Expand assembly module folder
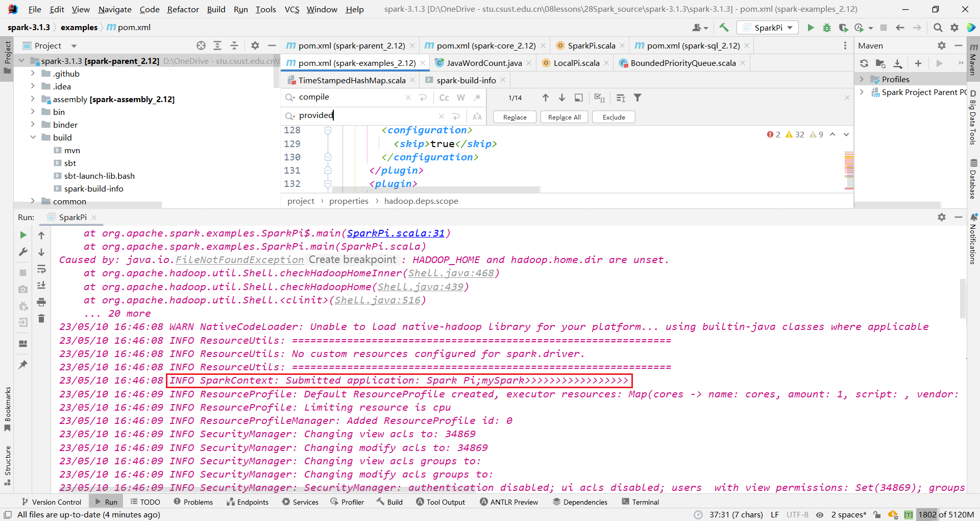The image size is (980, 521). click(x=33, y=99)
